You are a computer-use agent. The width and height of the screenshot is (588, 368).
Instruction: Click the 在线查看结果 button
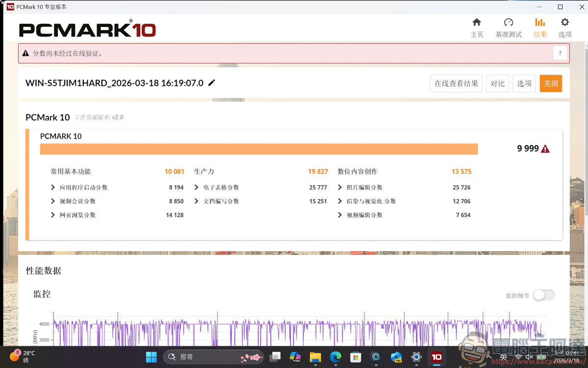click(x=456, y=83)
